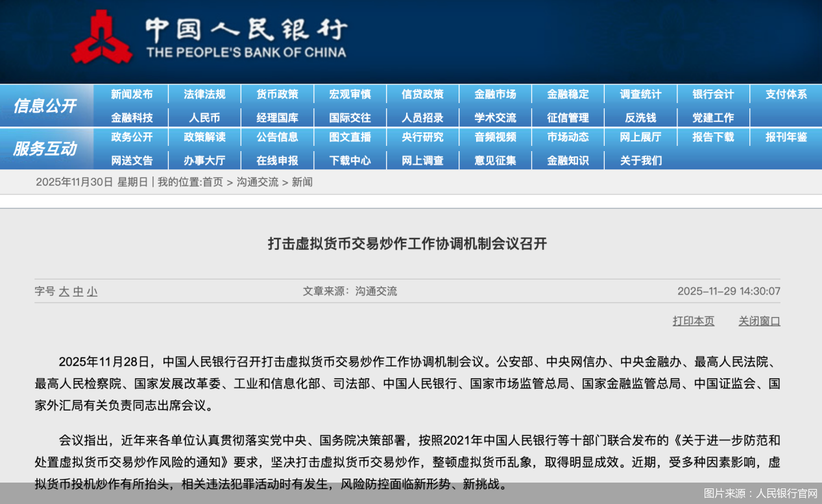Screen dimensions: 822x504
Task: Set font size to 大
Action: [x=64, y=292]
